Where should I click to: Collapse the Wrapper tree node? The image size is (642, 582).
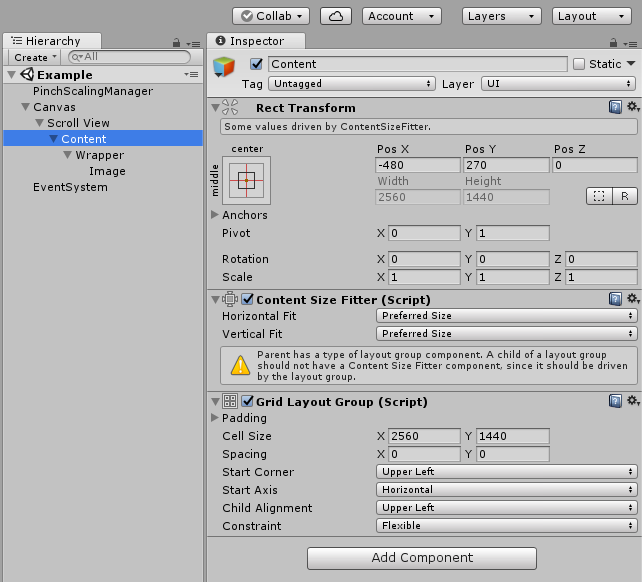68,155
